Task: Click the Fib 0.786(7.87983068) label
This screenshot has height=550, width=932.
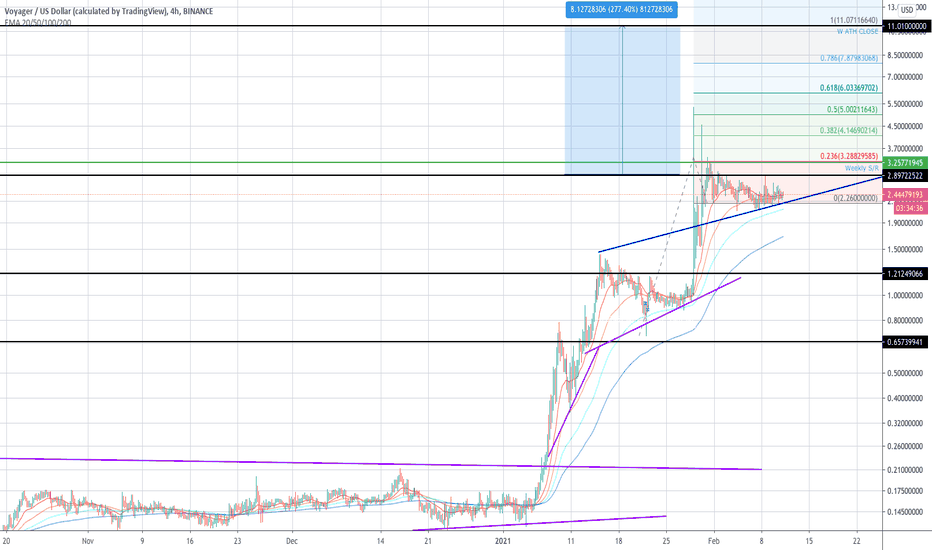Action: 849,58
